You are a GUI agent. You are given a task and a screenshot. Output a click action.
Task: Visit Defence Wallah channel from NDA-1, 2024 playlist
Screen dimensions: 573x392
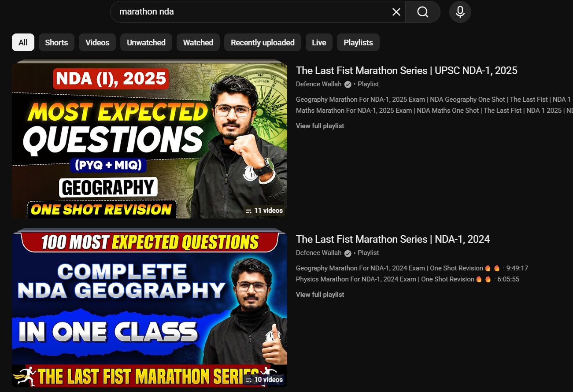[319, 253]
